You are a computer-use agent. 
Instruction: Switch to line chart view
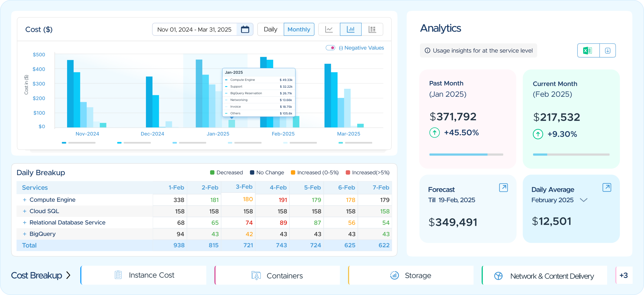[329, 29]
